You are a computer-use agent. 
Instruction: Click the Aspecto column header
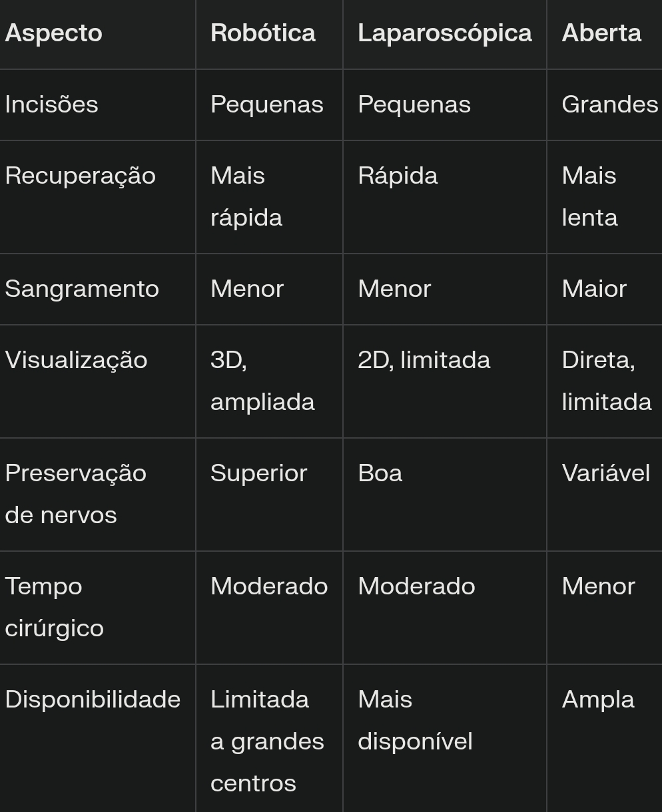pyautogui.click(x=53, y=33)
